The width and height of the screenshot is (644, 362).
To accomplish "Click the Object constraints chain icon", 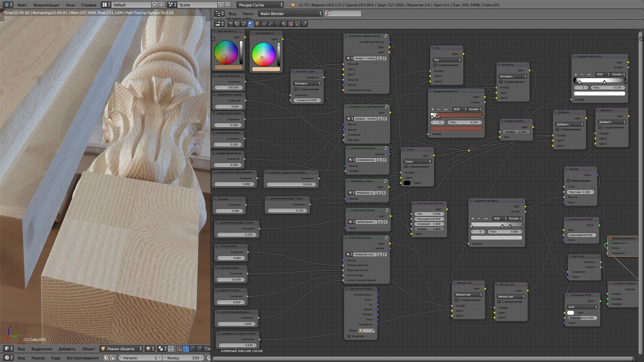I will pos(264,24).
